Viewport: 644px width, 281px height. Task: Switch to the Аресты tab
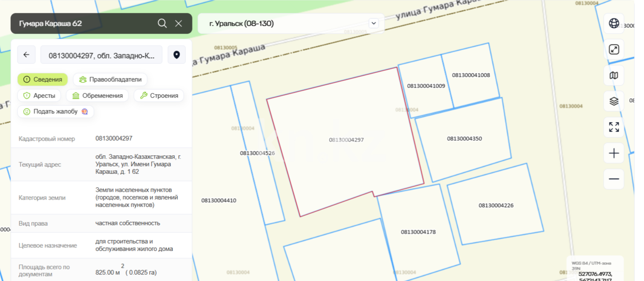click(x=39, y=95)
